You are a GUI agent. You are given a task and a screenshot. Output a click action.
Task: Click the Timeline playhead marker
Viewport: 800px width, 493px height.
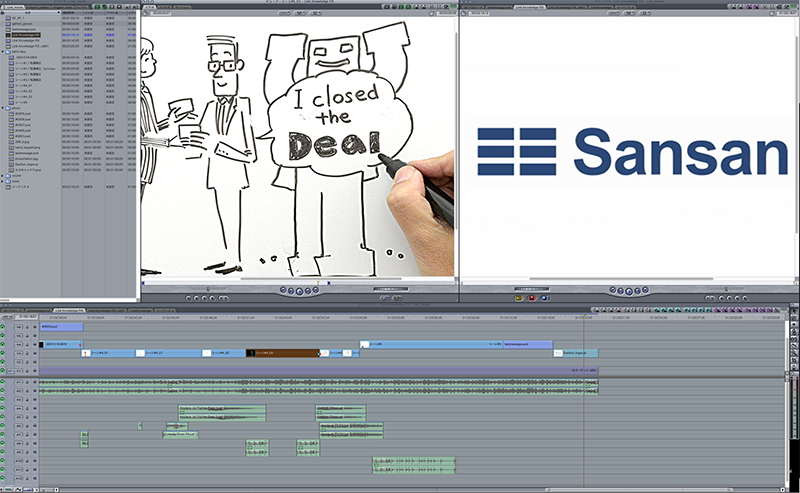pos(584,316)
